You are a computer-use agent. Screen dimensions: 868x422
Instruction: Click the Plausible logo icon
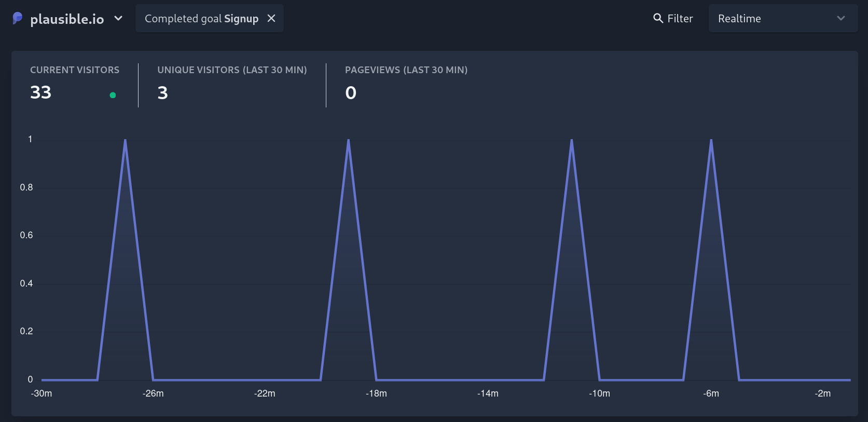(x=17, y=18)
